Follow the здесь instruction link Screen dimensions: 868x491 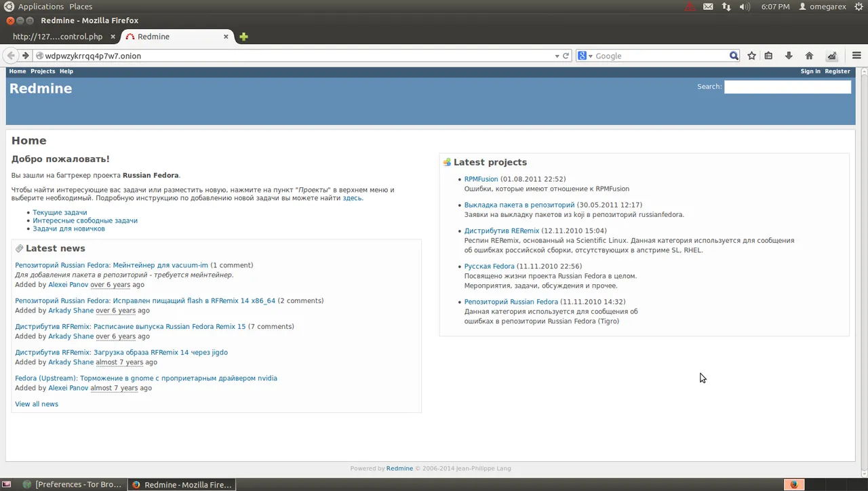[x=353, y=198]
